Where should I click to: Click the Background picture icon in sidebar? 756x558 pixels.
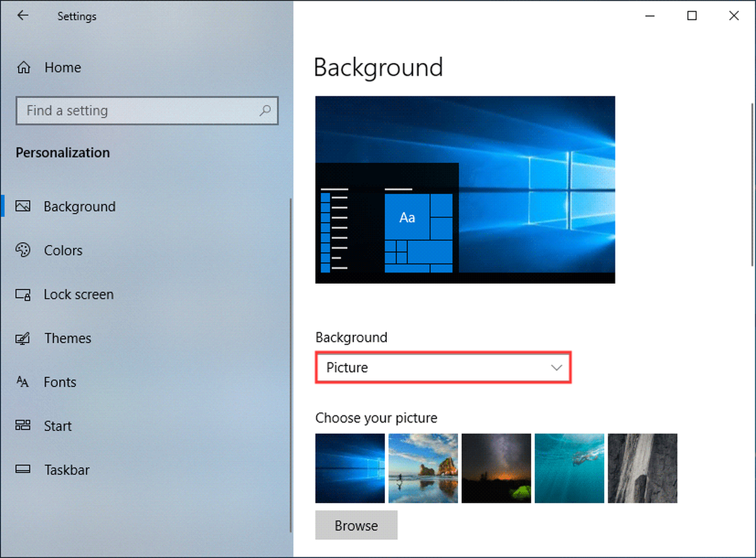pyautogui.click(x=23, y=206)
